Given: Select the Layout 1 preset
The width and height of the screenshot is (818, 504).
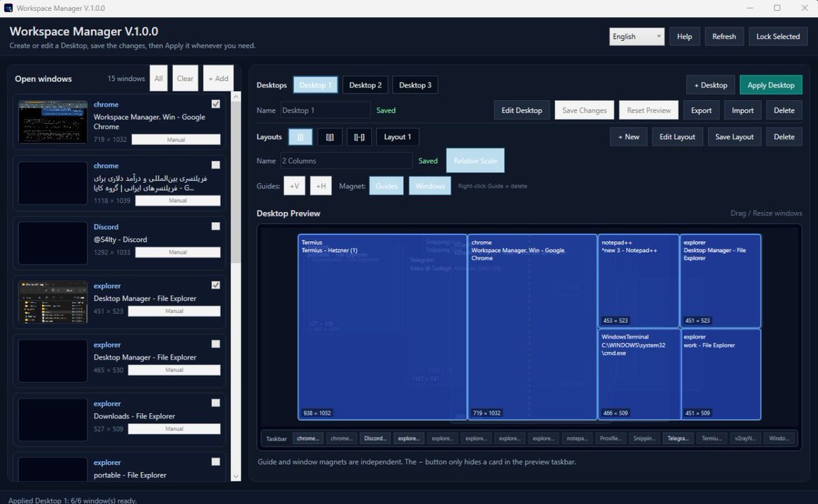Looking at the screenshot, I should [x=397, y=137].
